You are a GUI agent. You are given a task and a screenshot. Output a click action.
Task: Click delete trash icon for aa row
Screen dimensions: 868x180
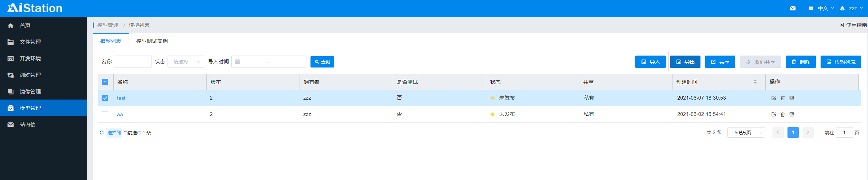pyautogui.click(x=783, y=115)
